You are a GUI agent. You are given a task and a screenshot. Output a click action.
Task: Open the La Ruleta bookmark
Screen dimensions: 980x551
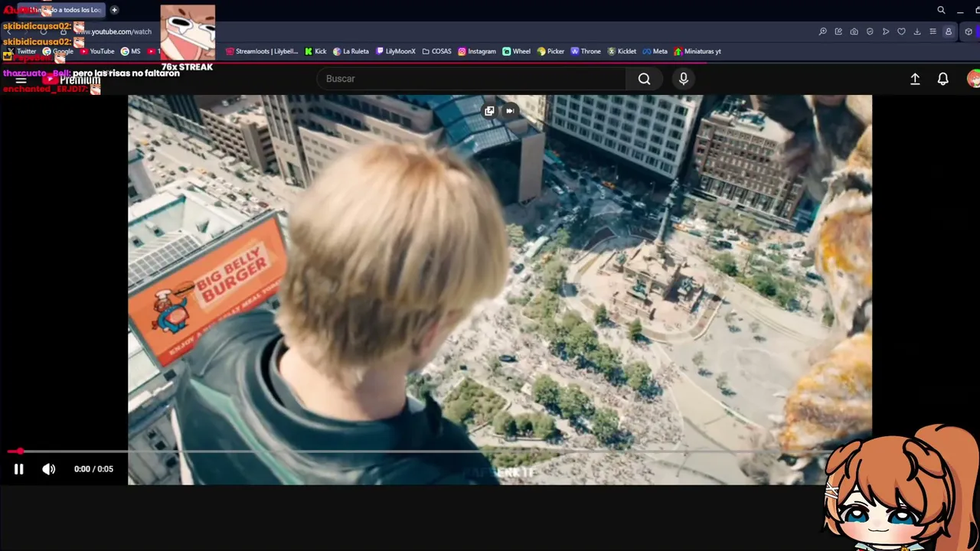pos(351,51)
